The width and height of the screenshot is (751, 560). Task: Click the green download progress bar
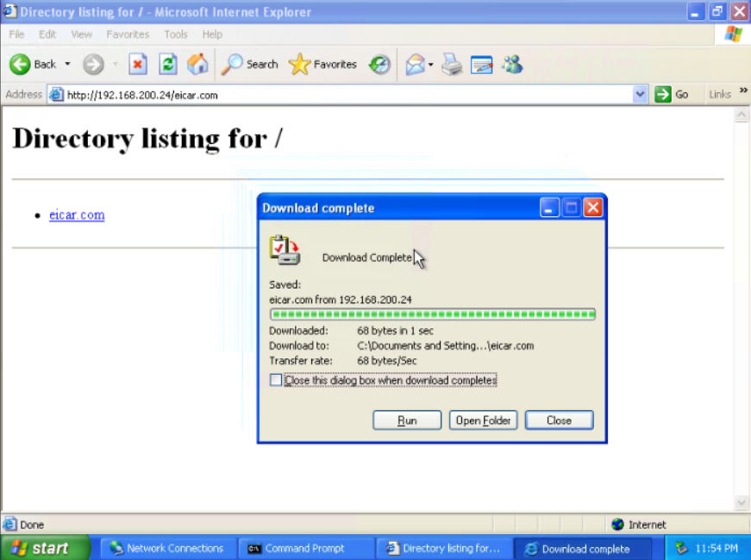point(433,314)
